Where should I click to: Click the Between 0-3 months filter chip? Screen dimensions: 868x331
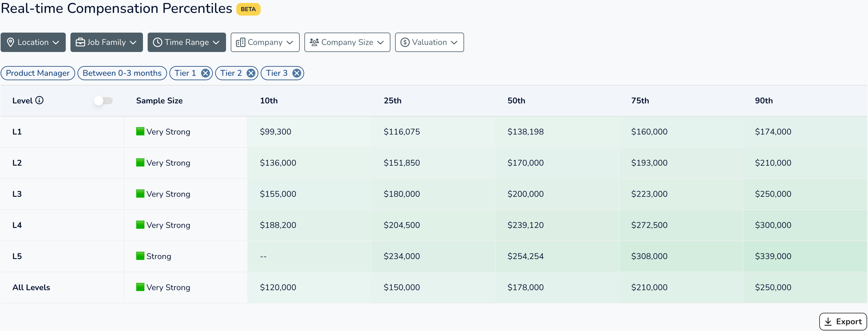(122, 73)
